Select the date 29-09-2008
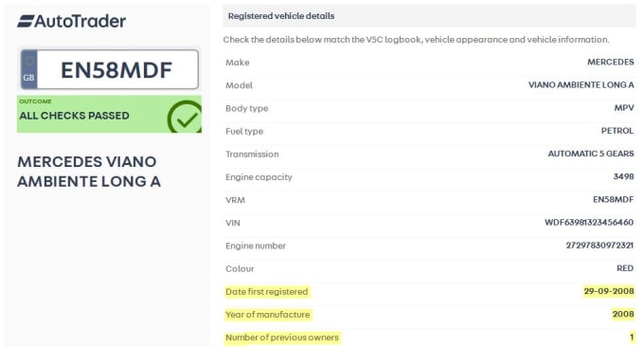Screen dimensions: 644x347 point(609,291)
